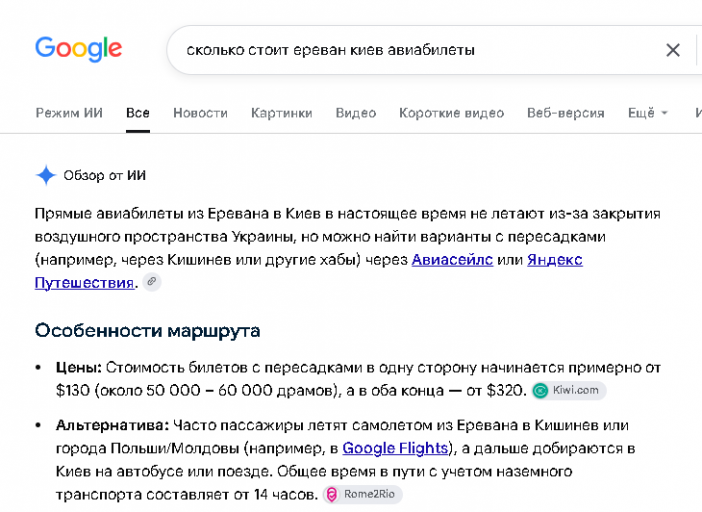Open the Режим ИИ tab
The height and width of the screenshot is (512, 702).
click(69, 113)
